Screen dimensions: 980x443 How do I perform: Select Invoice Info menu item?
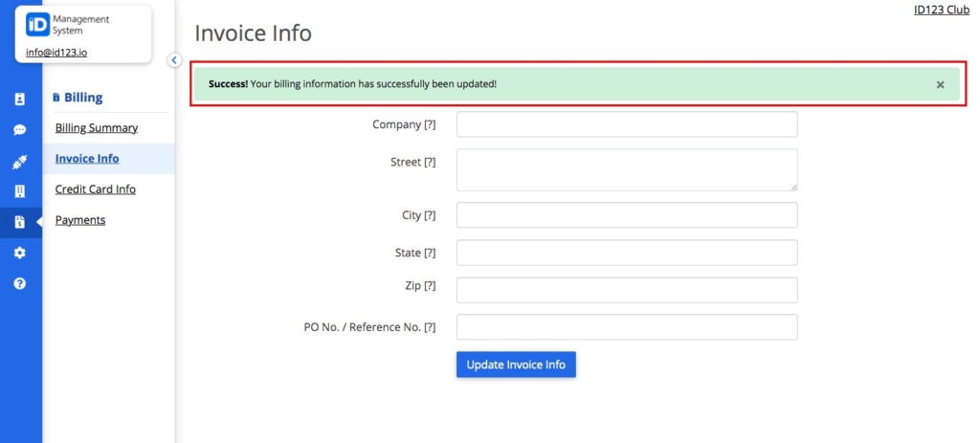click(x=87, y=158)
